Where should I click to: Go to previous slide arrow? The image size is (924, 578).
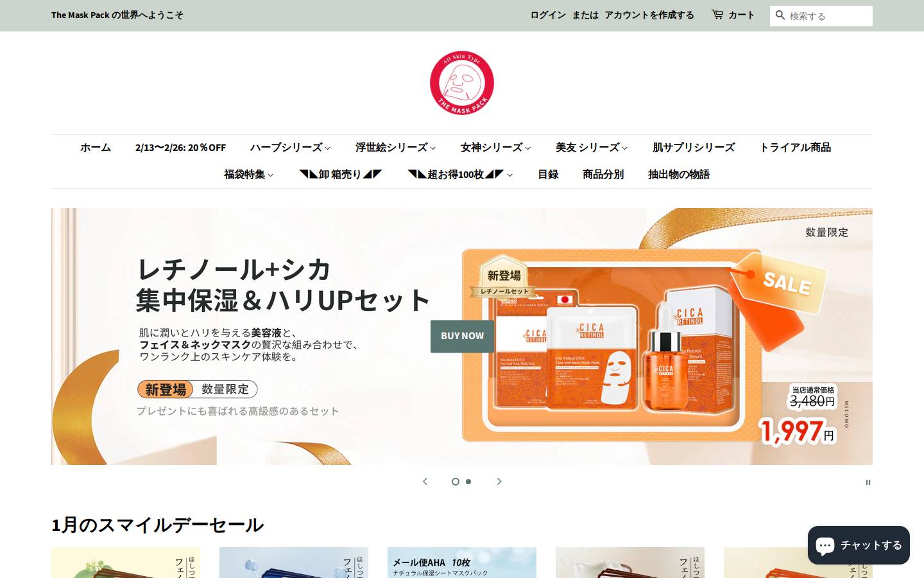pos(425,481)
